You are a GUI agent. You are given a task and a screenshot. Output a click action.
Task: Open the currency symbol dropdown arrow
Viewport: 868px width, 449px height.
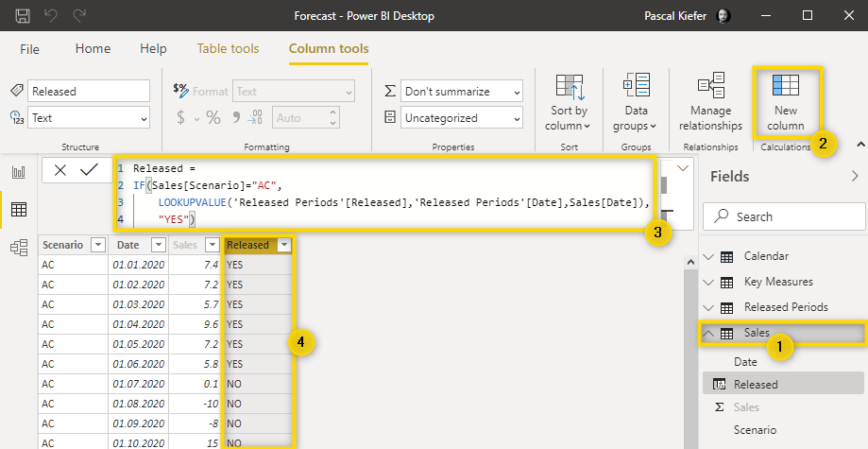coord(196,118)
